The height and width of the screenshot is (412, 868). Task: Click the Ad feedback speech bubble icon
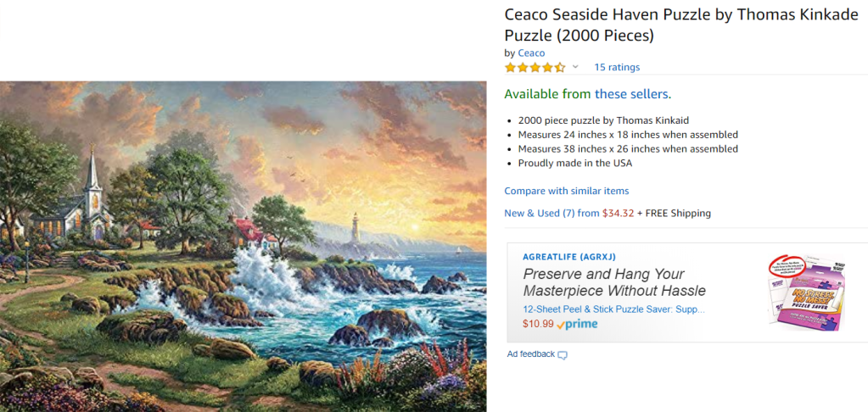click(x=563, y=354)
